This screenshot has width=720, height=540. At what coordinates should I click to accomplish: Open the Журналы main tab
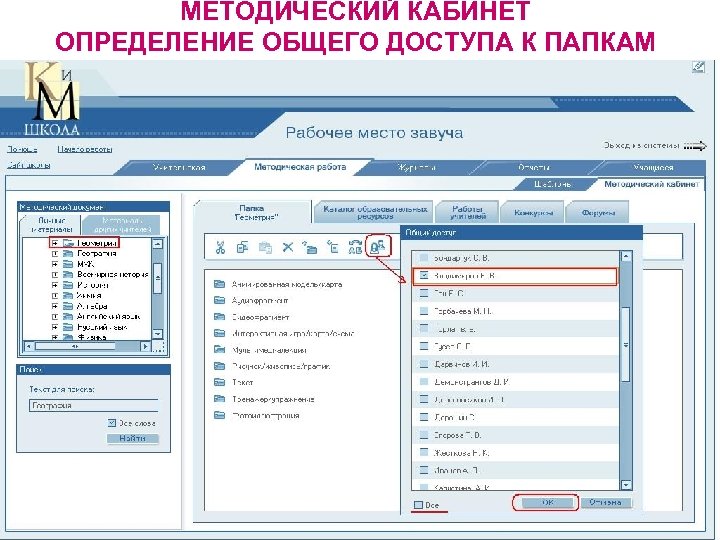pyautogui.click(x=416, y=168)
